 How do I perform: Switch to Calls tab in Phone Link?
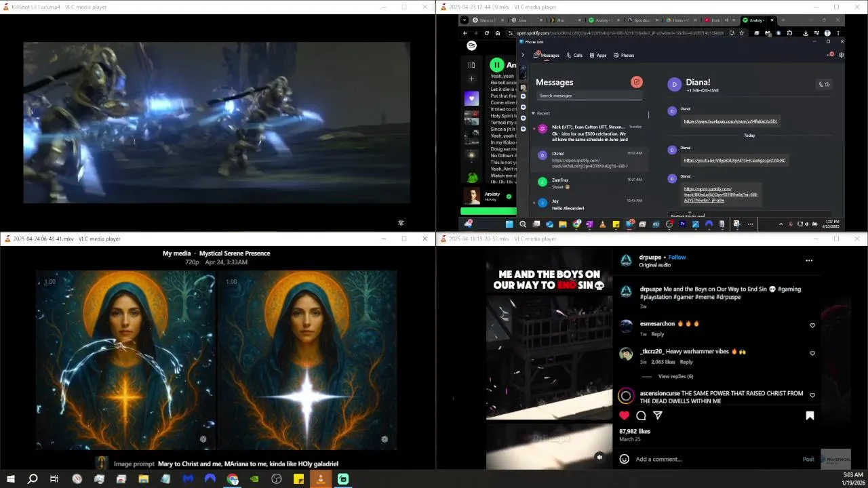(574, 55)
